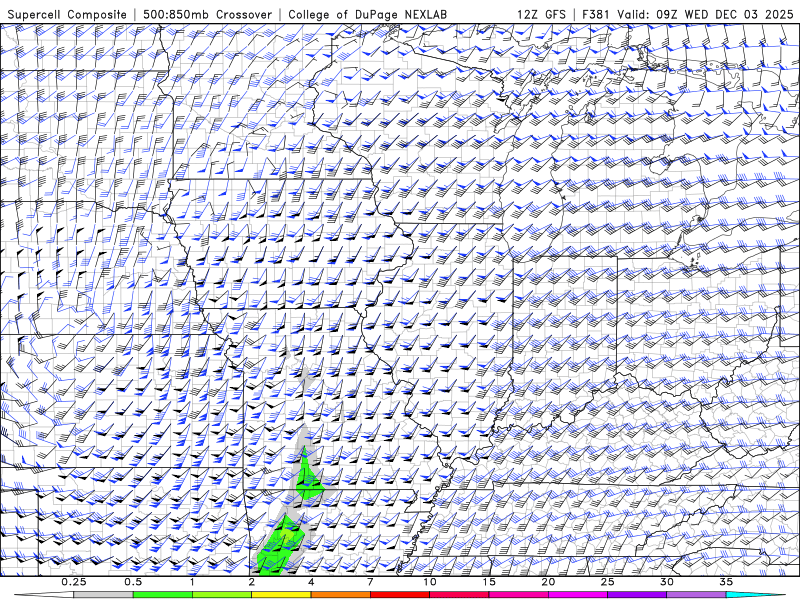Select the "Valid: 09Z WED DEC 03 2025" timestamp

705,14
